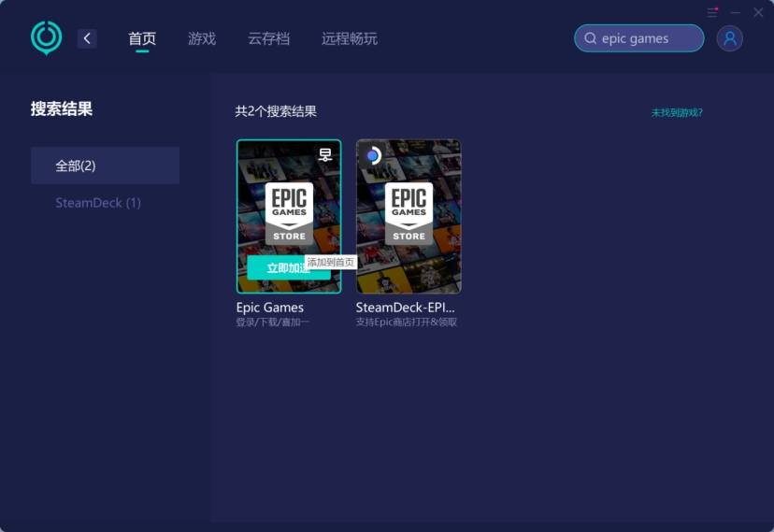Click the Epic Games Store logo on first card
The image size is (774, 532).
coord(289,214)
